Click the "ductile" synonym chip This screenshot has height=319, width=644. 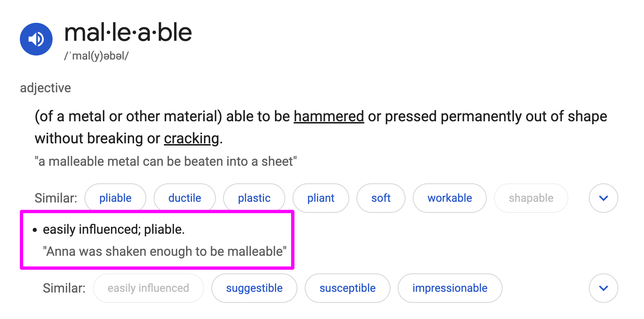click(185, 198)
